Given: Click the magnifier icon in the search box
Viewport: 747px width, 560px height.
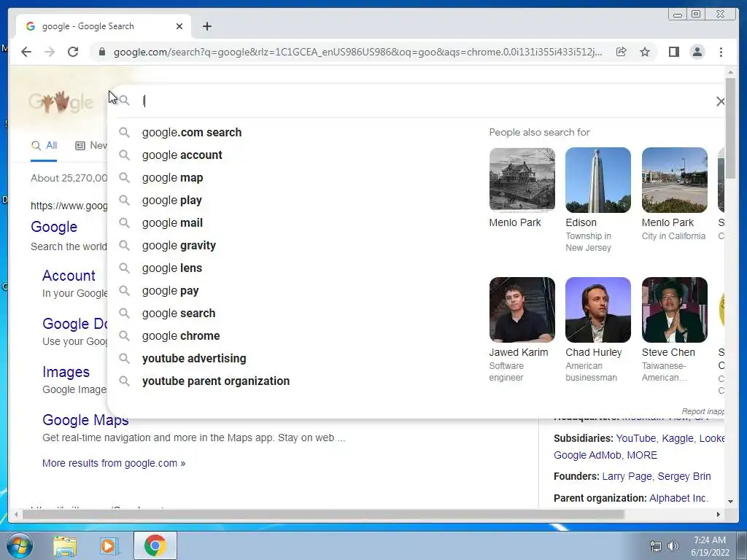Looking at the screenshot, I should pyautogui.click(x=124, y=100).
